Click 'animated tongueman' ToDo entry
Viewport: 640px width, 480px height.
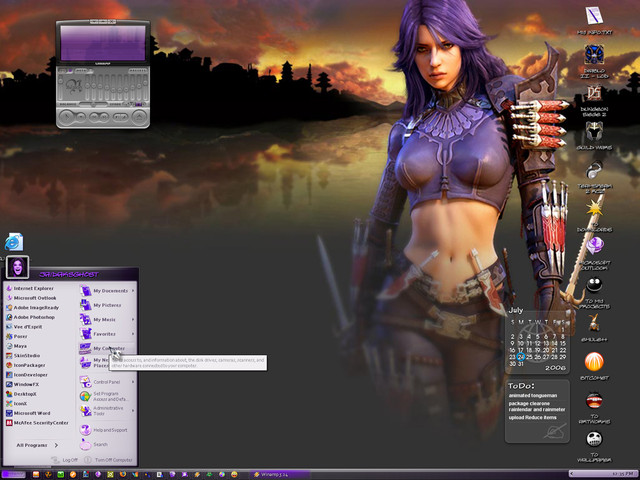[x=532, y=396]
